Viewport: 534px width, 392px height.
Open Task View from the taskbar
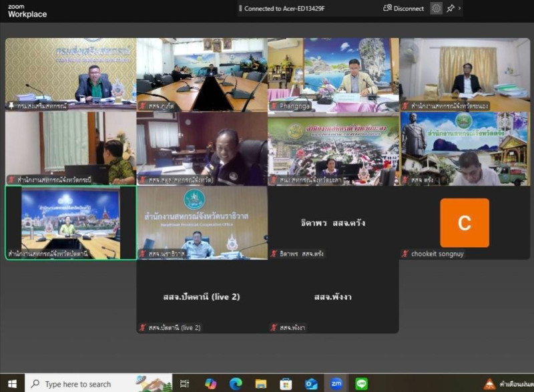click(x=185, y=384)
